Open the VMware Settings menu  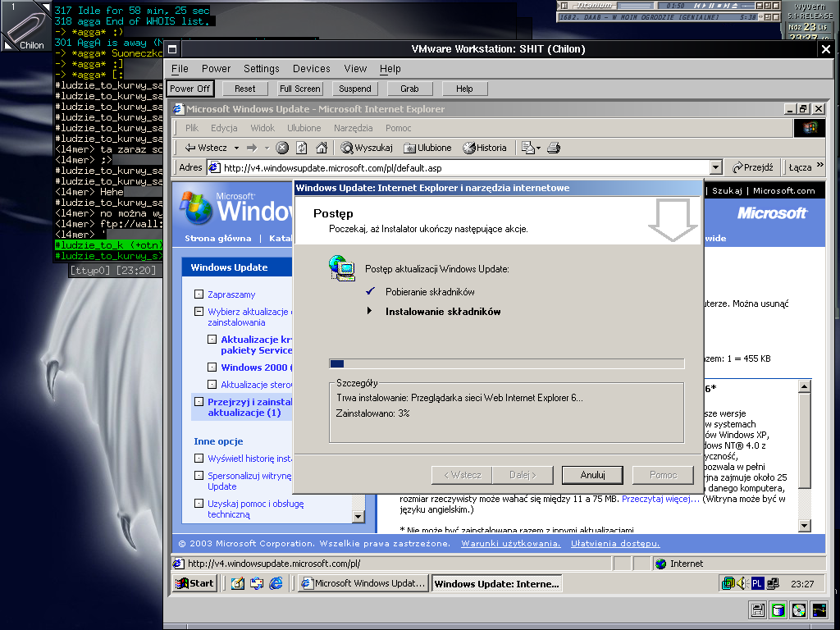pyautogui.click(x=261, y=69)
